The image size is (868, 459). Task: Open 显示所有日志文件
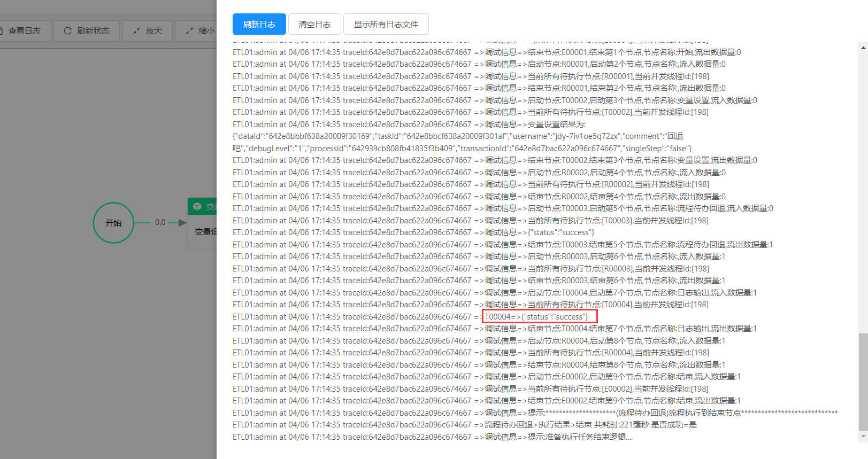(386, 24)
